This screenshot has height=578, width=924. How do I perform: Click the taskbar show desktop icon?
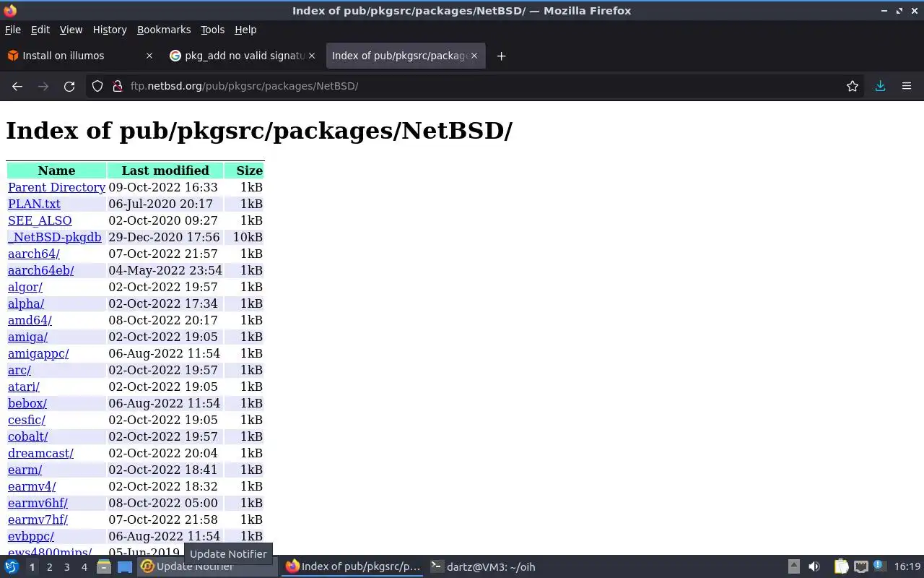[x=125, y=567]
